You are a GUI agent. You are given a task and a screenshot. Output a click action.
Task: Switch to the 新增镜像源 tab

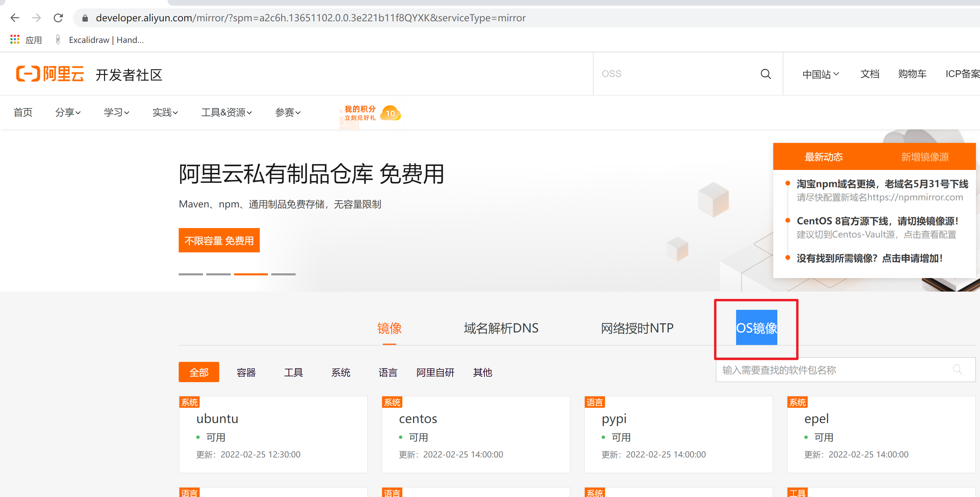925,157
